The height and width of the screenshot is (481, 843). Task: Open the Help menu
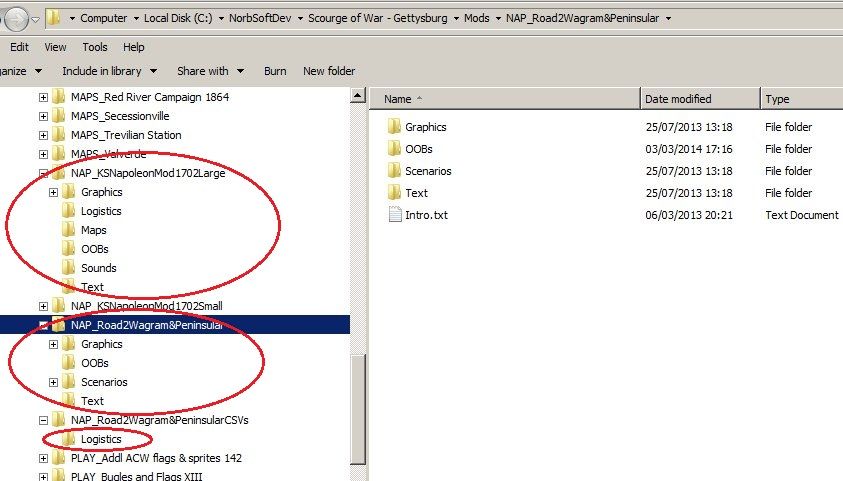click(x=133, y=47)
